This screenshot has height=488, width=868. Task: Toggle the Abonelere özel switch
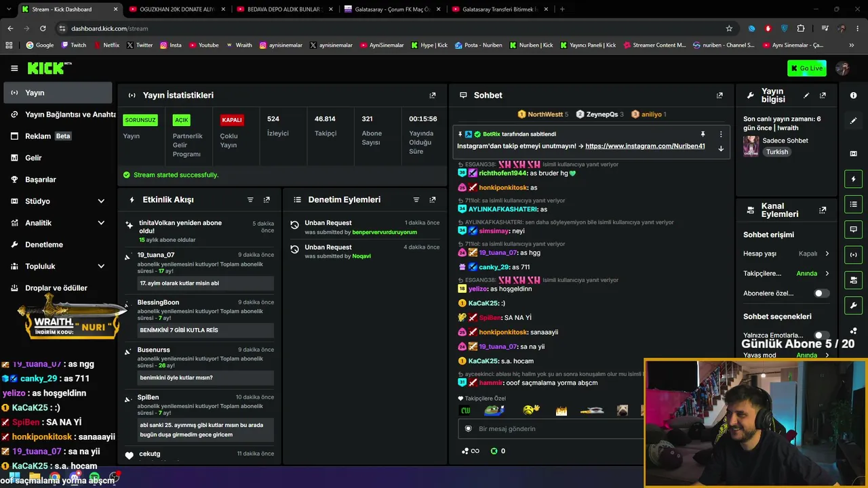pyautogui.click(x=821, y=293)
